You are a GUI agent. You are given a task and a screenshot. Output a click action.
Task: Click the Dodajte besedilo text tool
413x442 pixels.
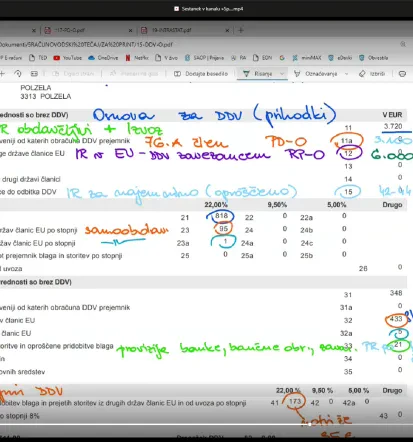point(201,74)
